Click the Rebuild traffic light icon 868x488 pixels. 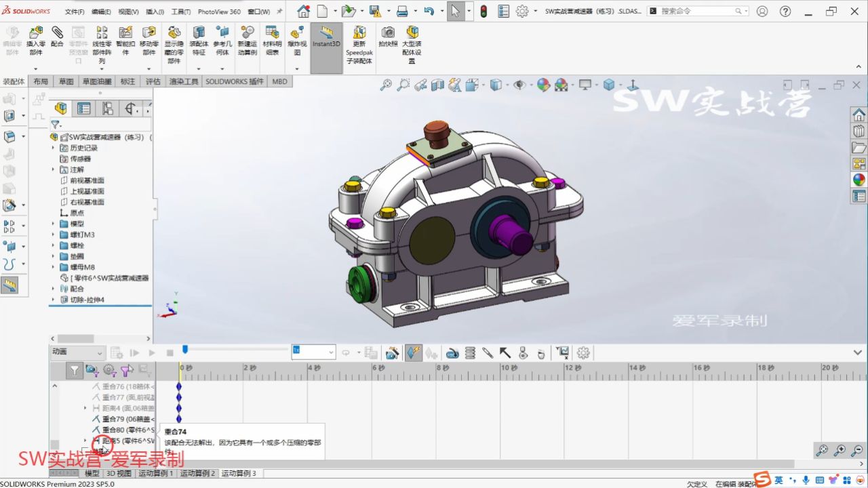pyautogui.click(x=484, y=12)
